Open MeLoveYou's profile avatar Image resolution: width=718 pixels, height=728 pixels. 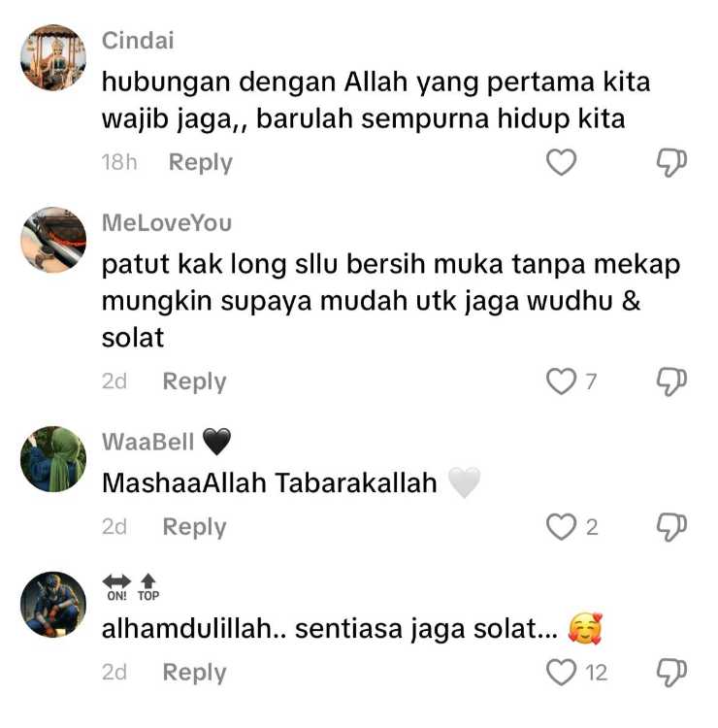coord(53,240)
